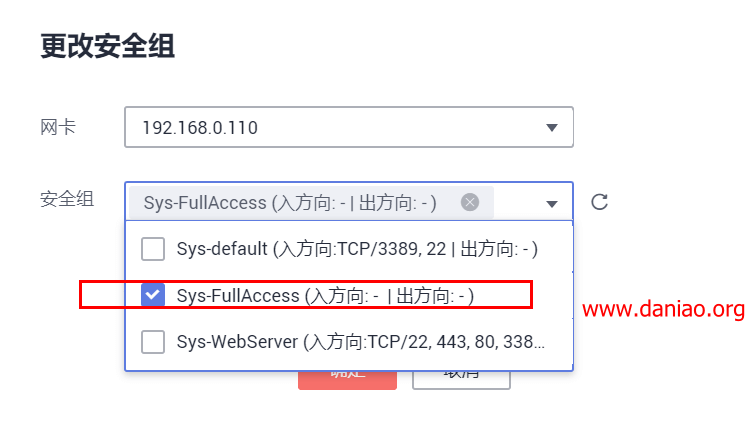This screenshot has height=435, width=748.
Task: Click the red highlight box around Sys-FullAccess
Action: (x=305, y=295)
